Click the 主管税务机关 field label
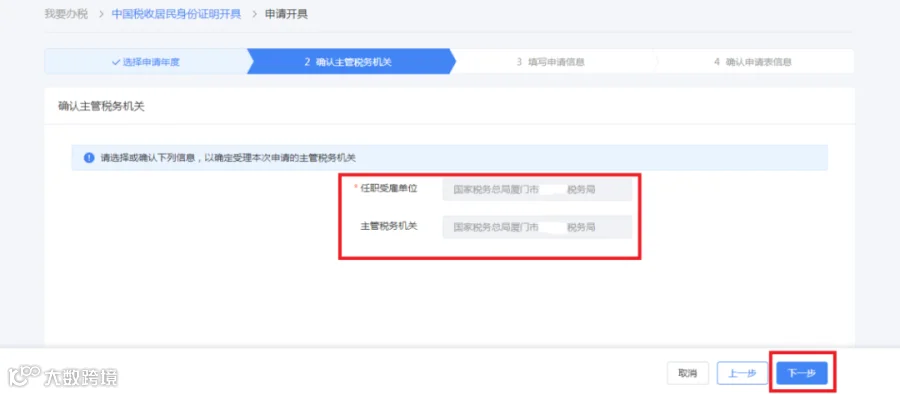This screenshot has width=900, height=394. tap(389, 226)
